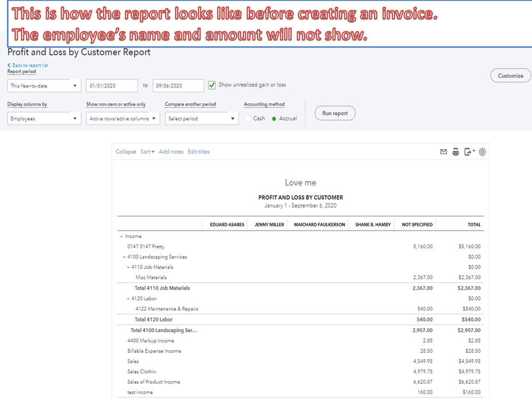532x399 pixels.
Task: Open report settings gear icon
Action: [x=482, y=152]
